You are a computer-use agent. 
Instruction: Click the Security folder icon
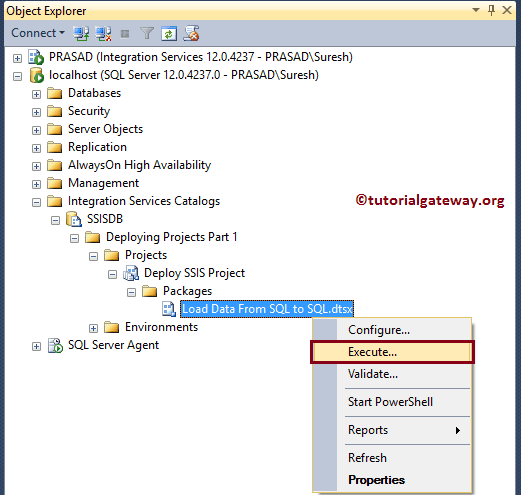55,111
